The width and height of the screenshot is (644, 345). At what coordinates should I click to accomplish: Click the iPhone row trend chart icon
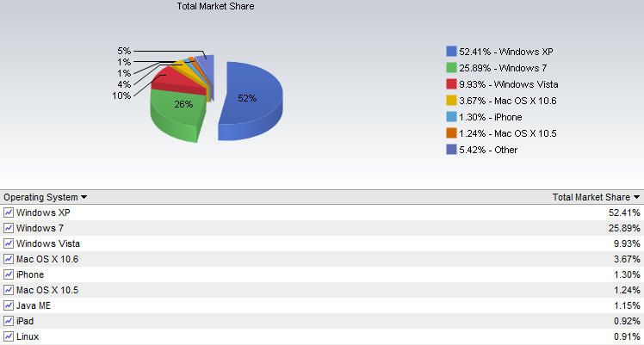[x=9, y=274]
